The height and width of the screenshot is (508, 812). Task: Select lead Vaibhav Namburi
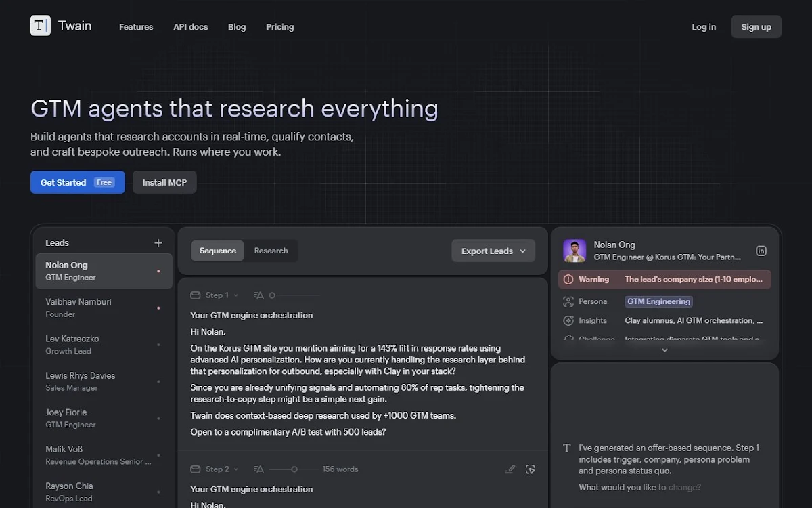104,308
